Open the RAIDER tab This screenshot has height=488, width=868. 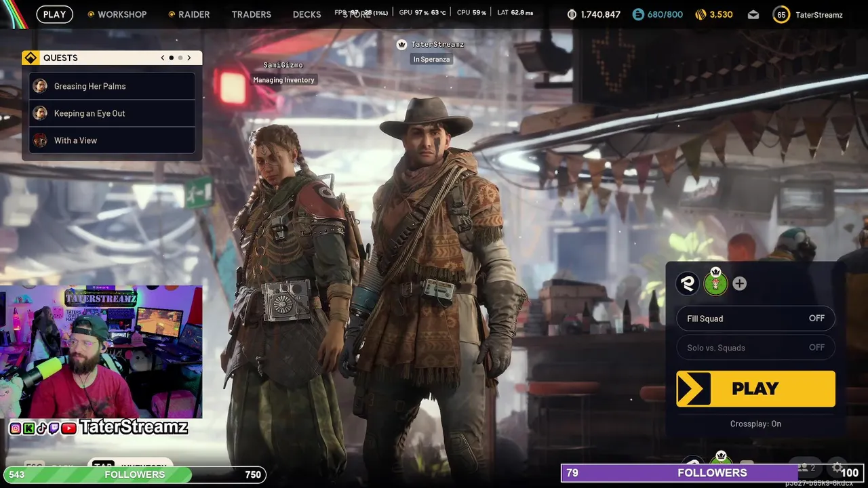(x=189, y=14)
